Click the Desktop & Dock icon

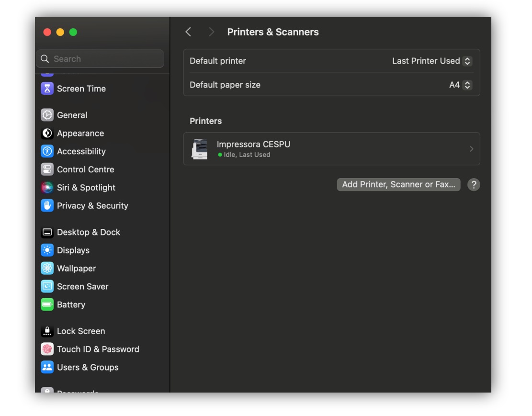click(47, 232)
